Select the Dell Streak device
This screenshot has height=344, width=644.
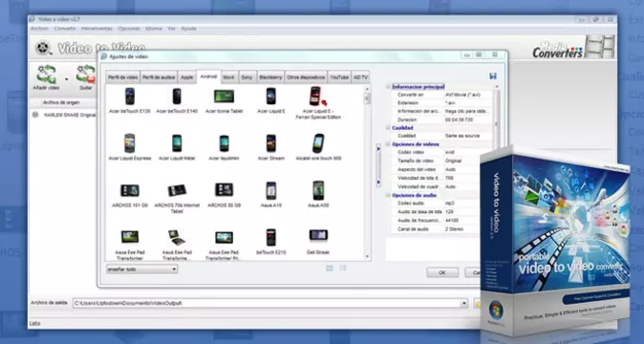tap(318, 242)
